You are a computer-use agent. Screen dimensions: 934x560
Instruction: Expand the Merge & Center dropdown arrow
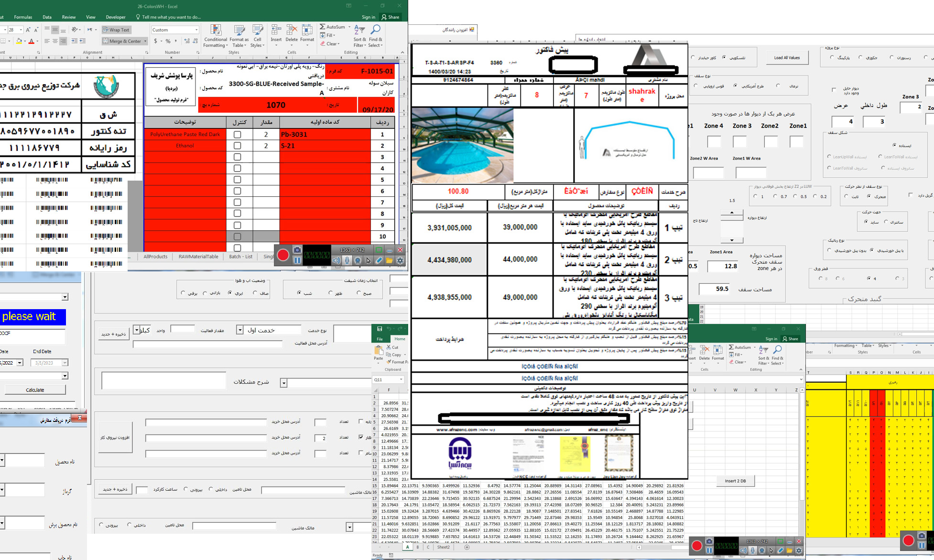coord(145,41)
